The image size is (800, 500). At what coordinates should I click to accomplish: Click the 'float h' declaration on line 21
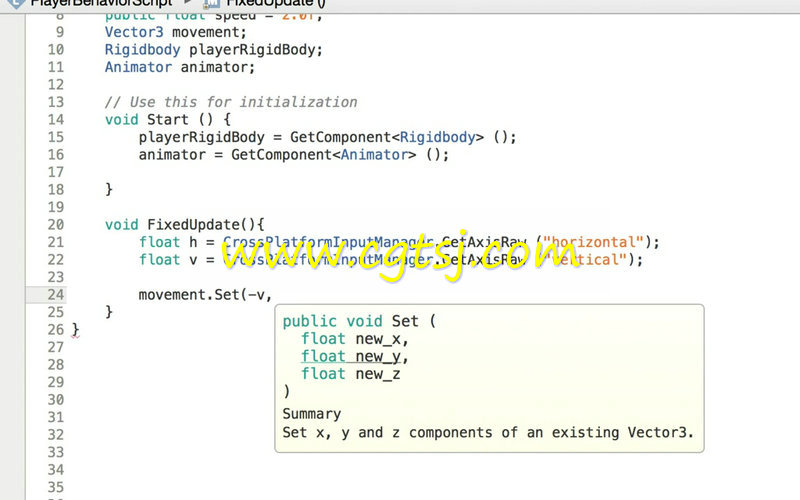point(168,242)
